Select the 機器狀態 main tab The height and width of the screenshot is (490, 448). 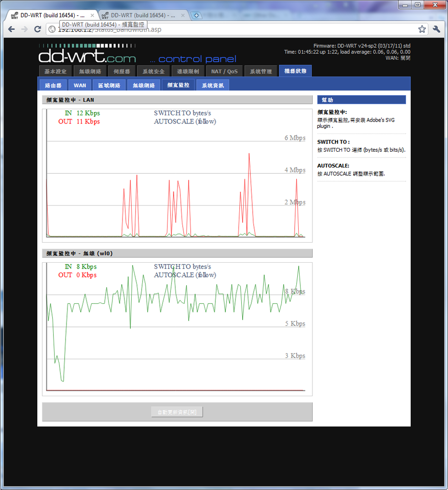[295, 71]
